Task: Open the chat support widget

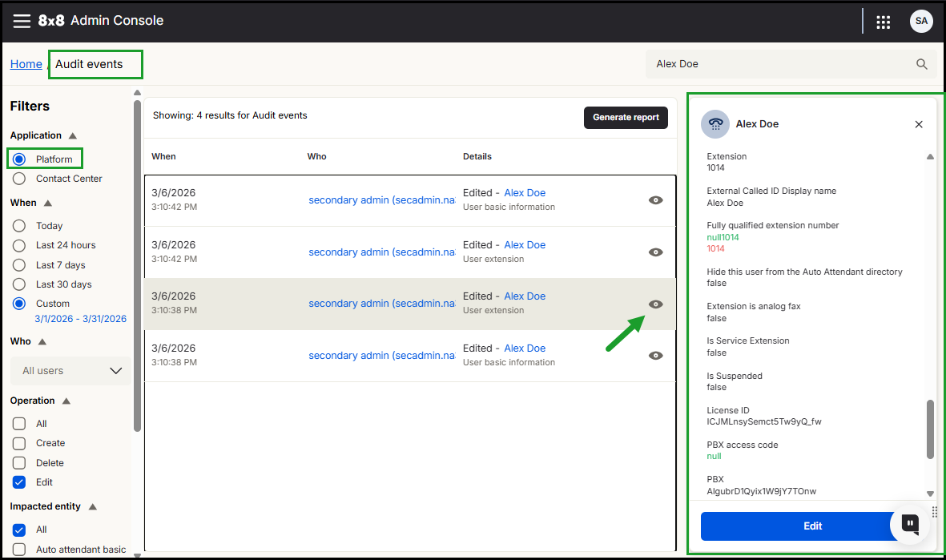Action: click(x=910, y=524)
